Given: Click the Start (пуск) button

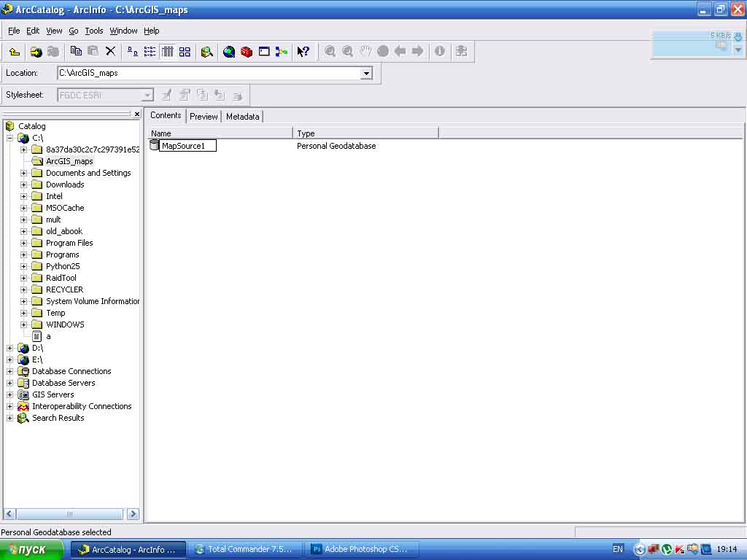Looking at the screenshot, I should 31,549.
